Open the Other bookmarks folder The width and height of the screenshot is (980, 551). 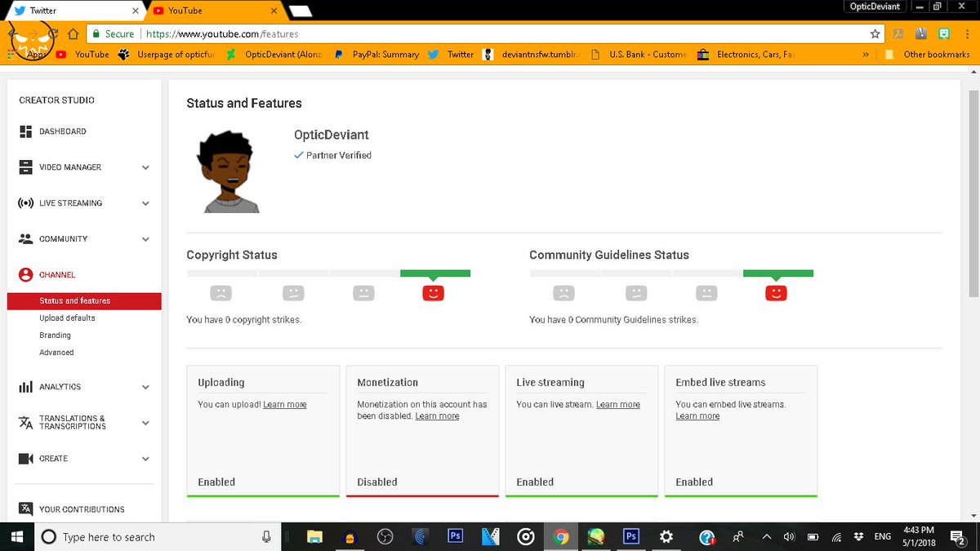pyautogui.click(x=928, y=55)
